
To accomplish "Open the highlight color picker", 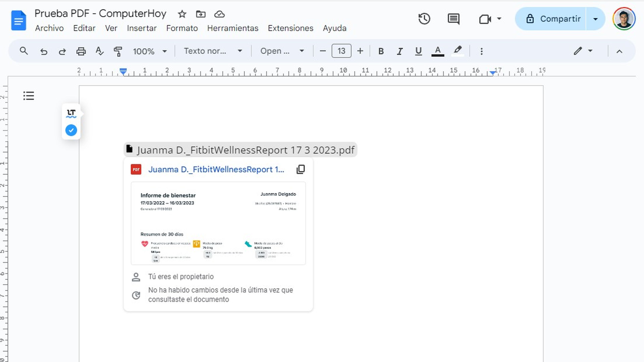I will pos(458,51).
